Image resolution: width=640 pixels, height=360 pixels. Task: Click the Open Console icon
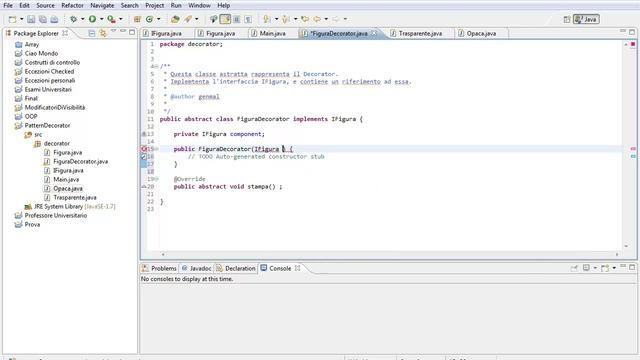coord(605,268)
